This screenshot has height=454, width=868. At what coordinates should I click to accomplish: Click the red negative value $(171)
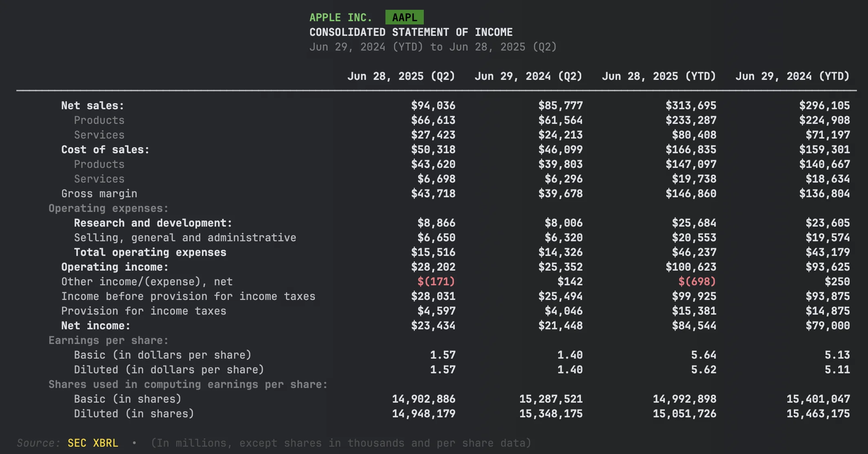point(436,282)
